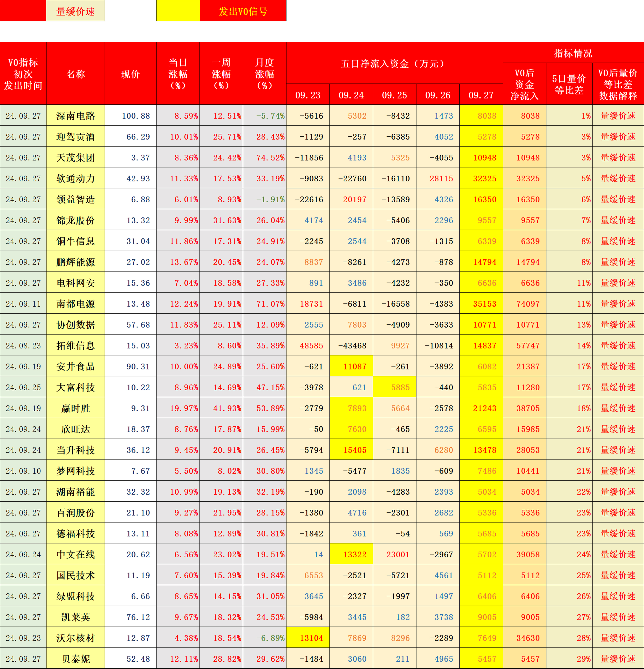Click the V0指标初次发出时间 column header

click(x=23, y=73)
